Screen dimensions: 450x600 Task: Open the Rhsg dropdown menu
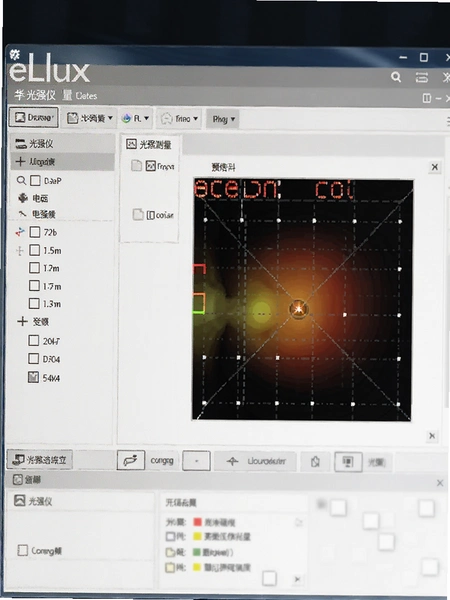click(x=223, y=119)
